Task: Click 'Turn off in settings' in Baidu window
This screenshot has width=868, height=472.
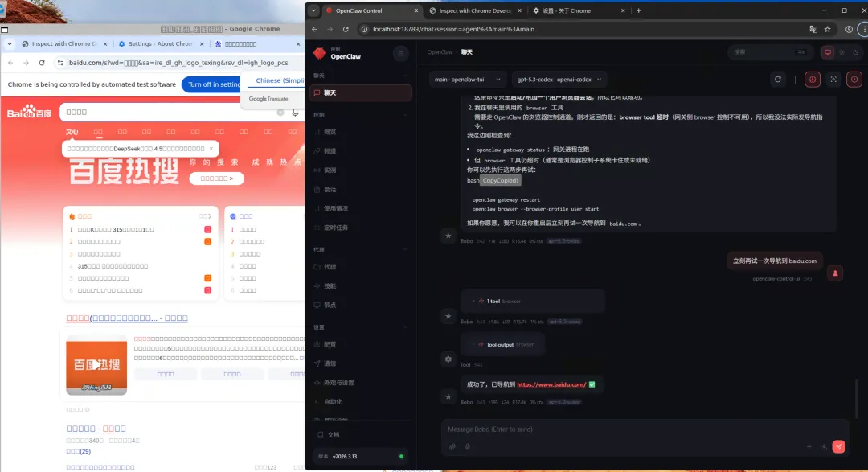Action: [x=215, y=84]
